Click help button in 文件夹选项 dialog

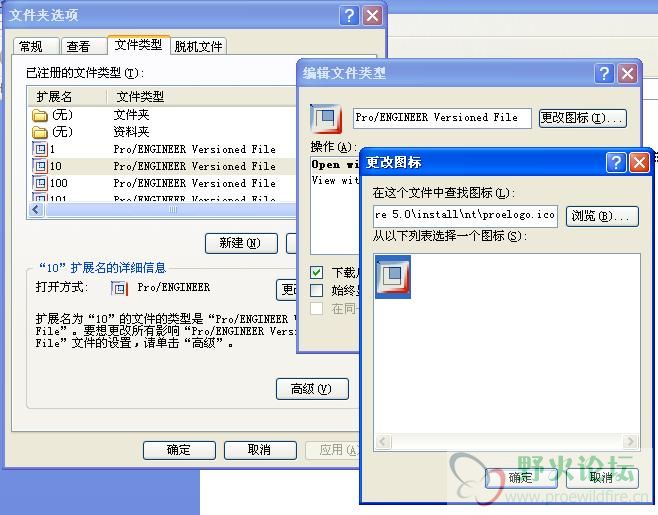[349, 16]
